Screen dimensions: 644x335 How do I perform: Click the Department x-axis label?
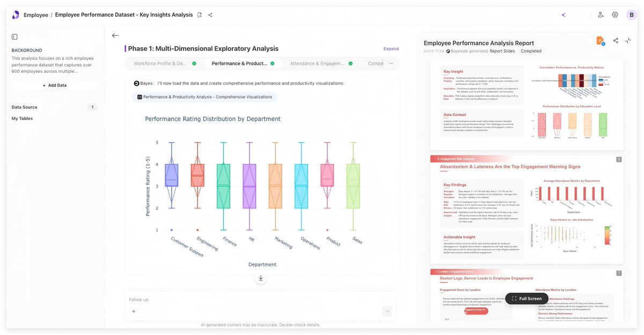262,264
